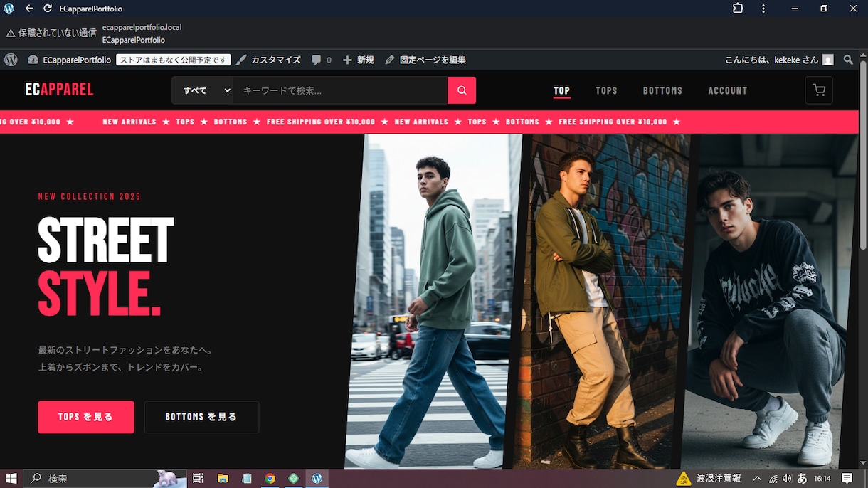The width and height of the screenshot is (868, 488).
Task: Select the TOPS navigation item
Action: coord(606,91)
